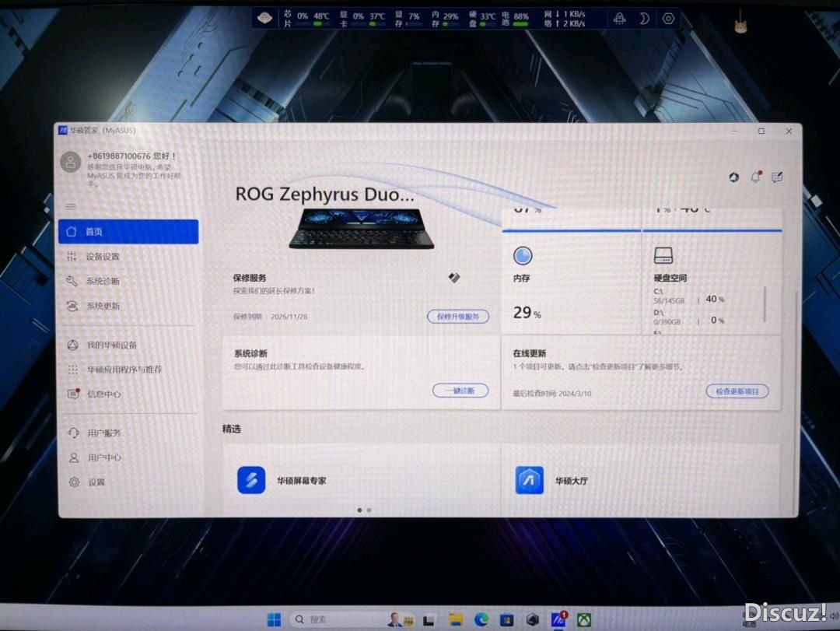Open the notification bell in MyASUS
This screenshot has height=631, width=840.
(756, 177)
